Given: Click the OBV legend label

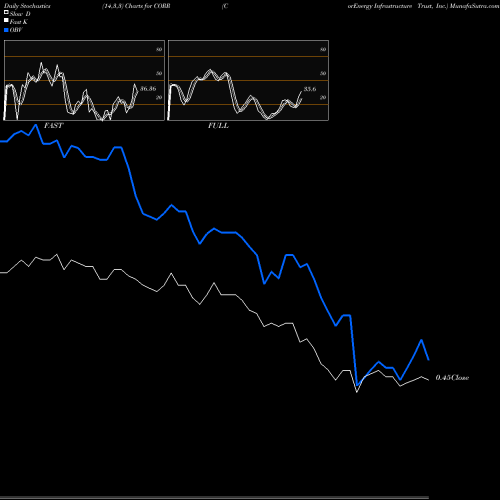Looking at the screenshot, I should point(16,30).
